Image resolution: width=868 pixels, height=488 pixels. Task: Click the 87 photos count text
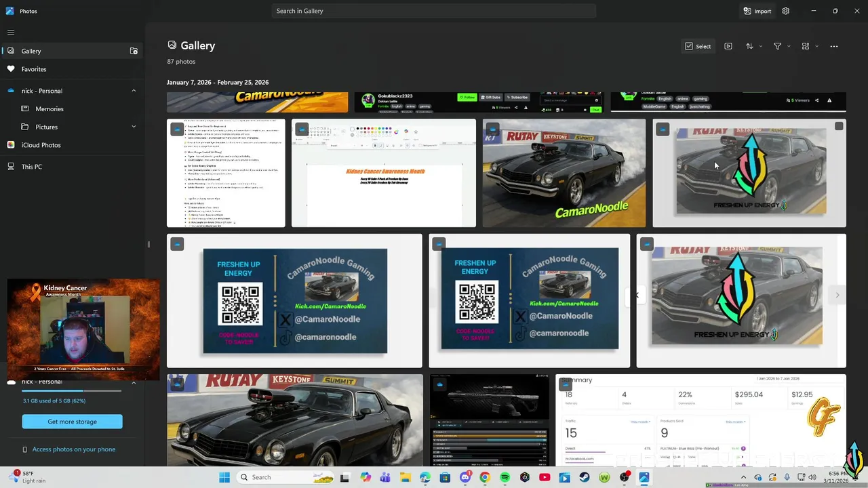181,62
